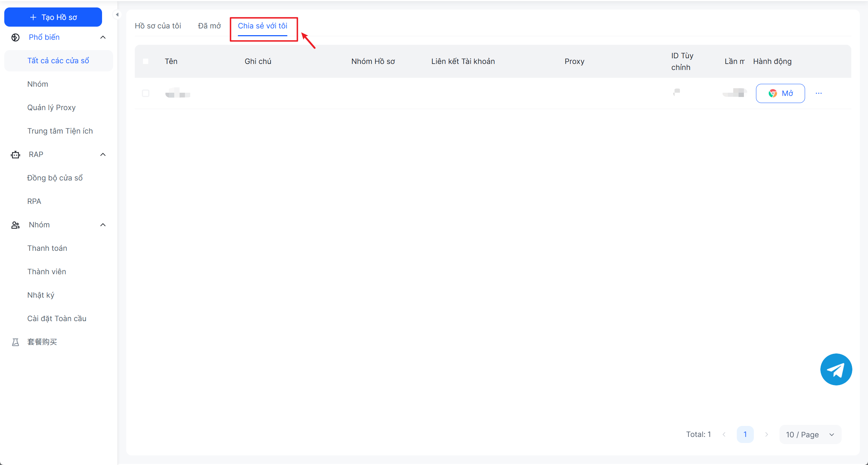Open Quản lý Proxy in sidebar
The width and height of the screenshot is (868, 465).
[51, 108]
